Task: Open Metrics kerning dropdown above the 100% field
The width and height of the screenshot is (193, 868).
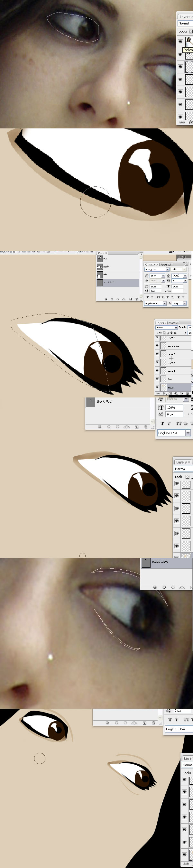Action: 186,399
